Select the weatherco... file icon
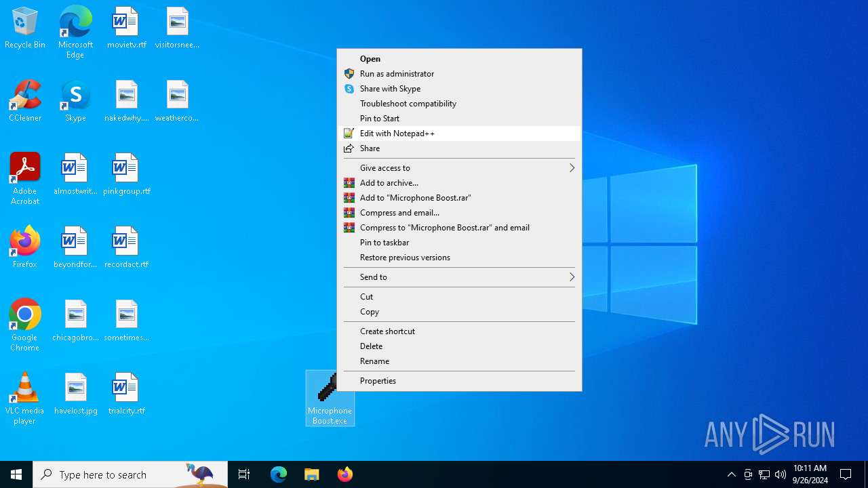Viewport: 868px width, 488px height. (x=177, y=102)
